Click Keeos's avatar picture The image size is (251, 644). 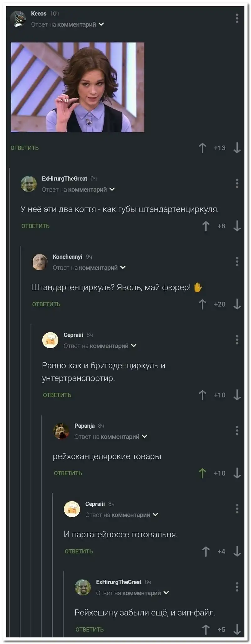click(18, 19)
